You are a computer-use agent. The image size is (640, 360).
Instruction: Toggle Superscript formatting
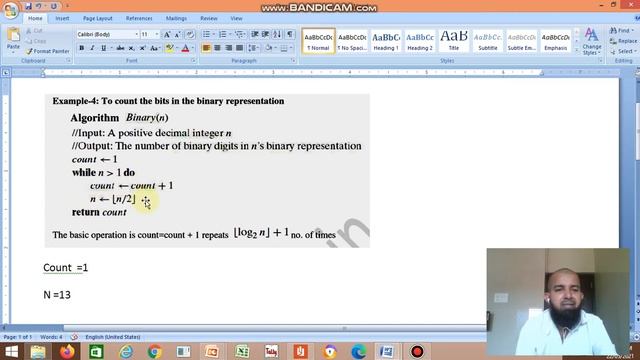(142, 48)
